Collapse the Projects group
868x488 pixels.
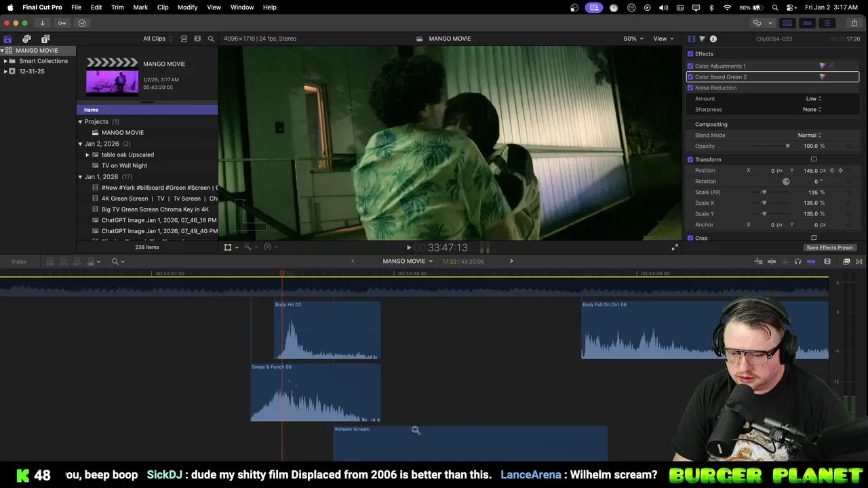(80, 121)
